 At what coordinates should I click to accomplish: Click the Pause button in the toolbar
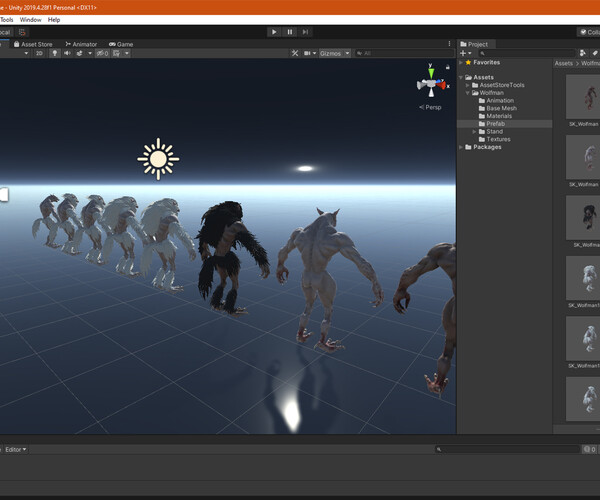coord(290,32)
